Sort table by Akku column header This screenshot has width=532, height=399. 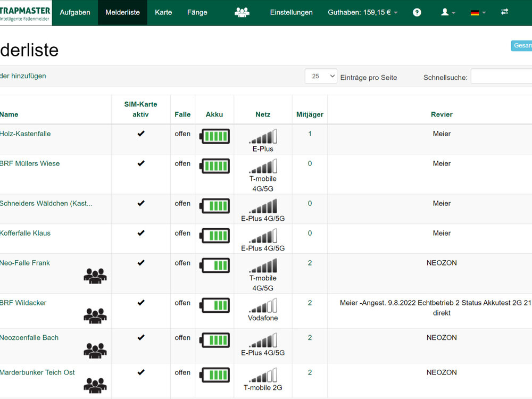pos(214,114)
